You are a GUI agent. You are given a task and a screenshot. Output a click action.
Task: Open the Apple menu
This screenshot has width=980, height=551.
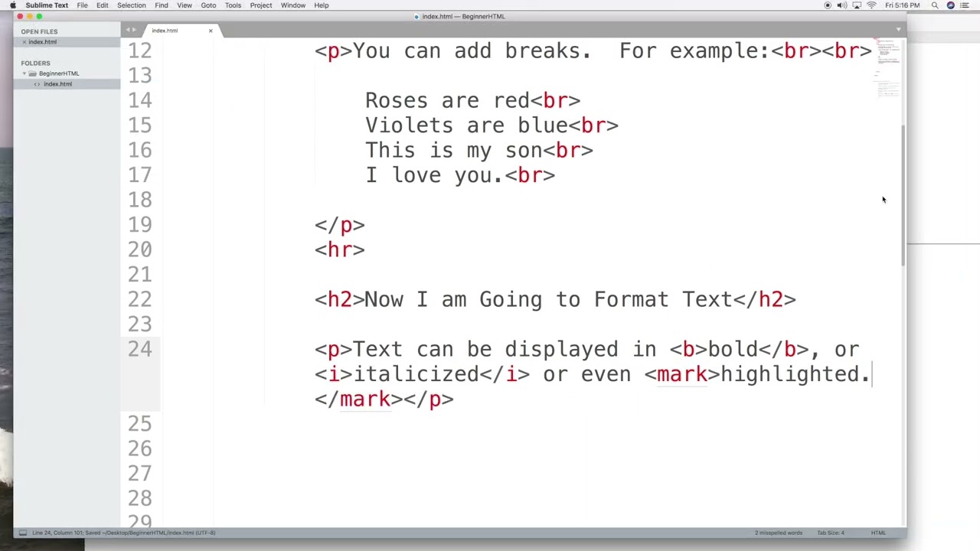(x=12, y=5)
